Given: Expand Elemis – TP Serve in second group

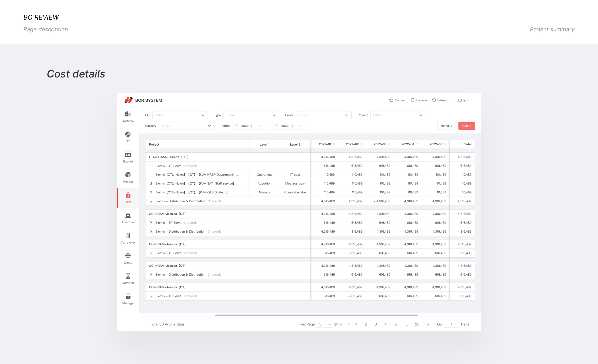Looking at the screenshot, I should (x=151, y=223).
